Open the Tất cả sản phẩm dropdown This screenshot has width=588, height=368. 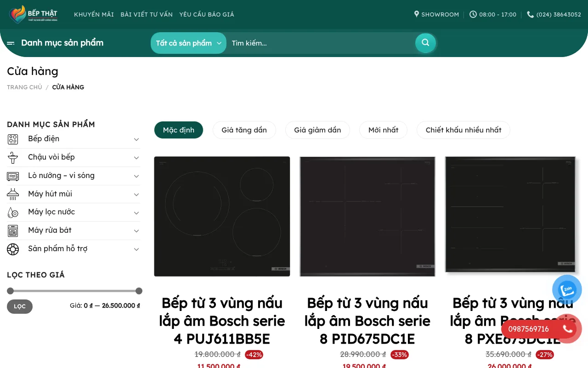point(188,43)
